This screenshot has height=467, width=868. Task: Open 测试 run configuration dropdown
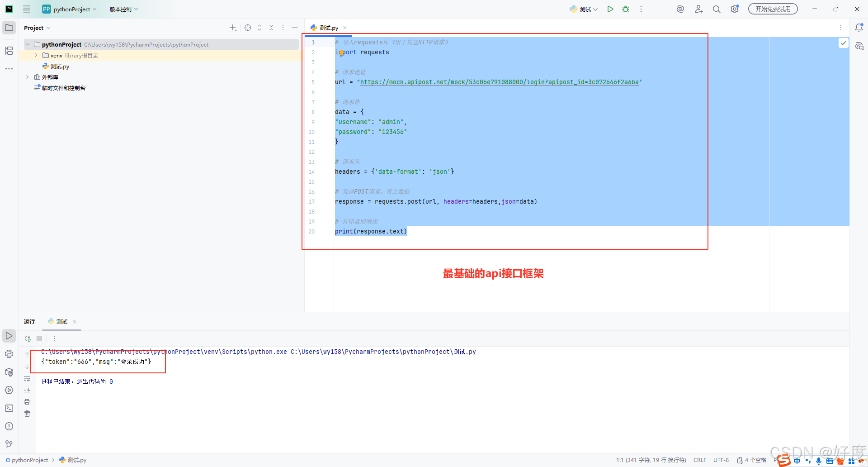584,9
